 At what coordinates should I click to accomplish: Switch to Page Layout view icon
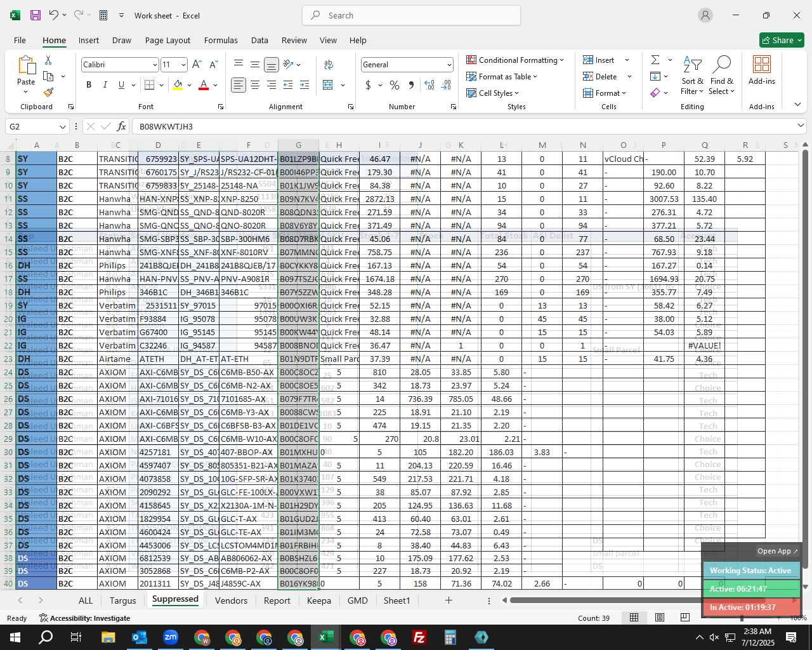click(660, 618)
